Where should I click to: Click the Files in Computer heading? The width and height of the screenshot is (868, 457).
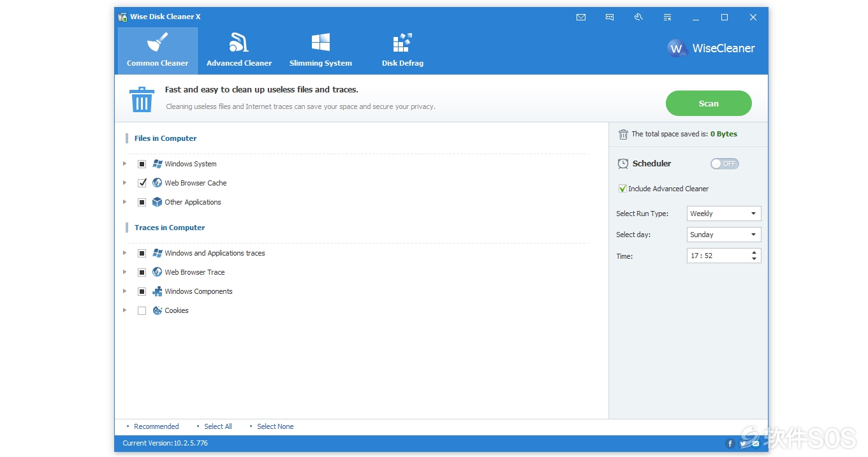point(165,138)
